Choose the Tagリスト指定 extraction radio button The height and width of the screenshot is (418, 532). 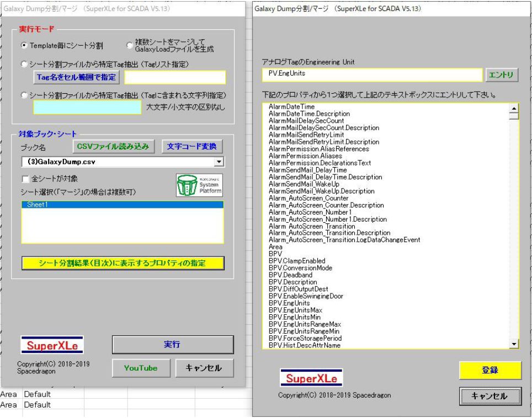[x=24, y=64]
